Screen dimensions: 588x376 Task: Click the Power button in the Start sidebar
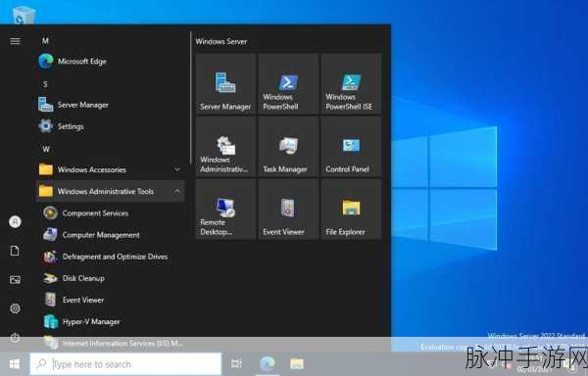[x=15, y=338]
